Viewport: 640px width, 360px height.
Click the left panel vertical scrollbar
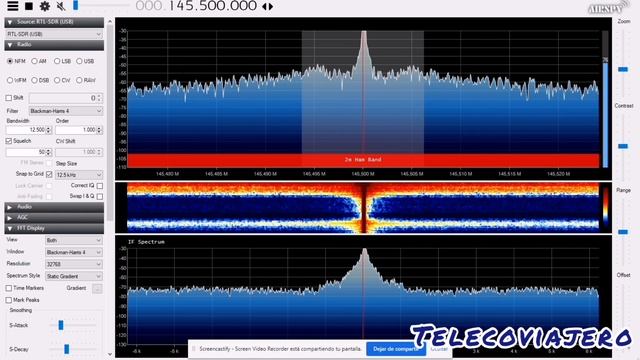point(110,122)
